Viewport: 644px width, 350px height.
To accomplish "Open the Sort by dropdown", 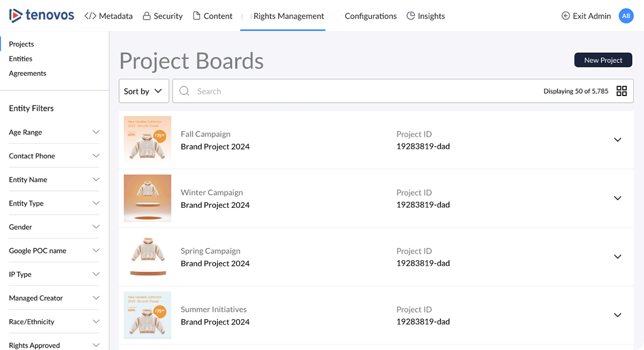I will point(143,90).
